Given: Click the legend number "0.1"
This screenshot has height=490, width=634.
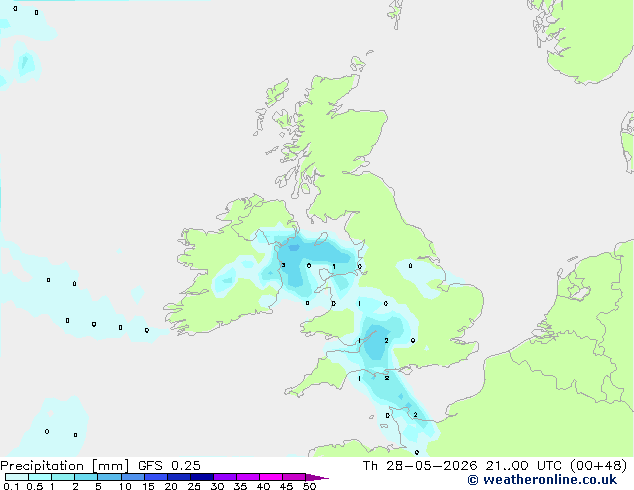Looking at the screenshot, I should 11,486.
